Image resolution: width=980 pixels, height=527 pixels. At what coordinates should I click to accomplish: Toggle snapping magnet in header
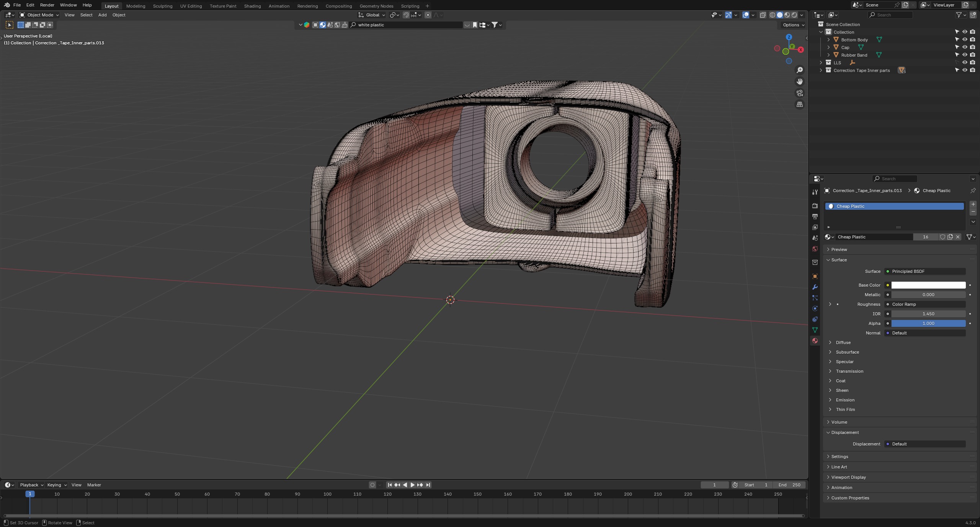[x=406, y=15]
